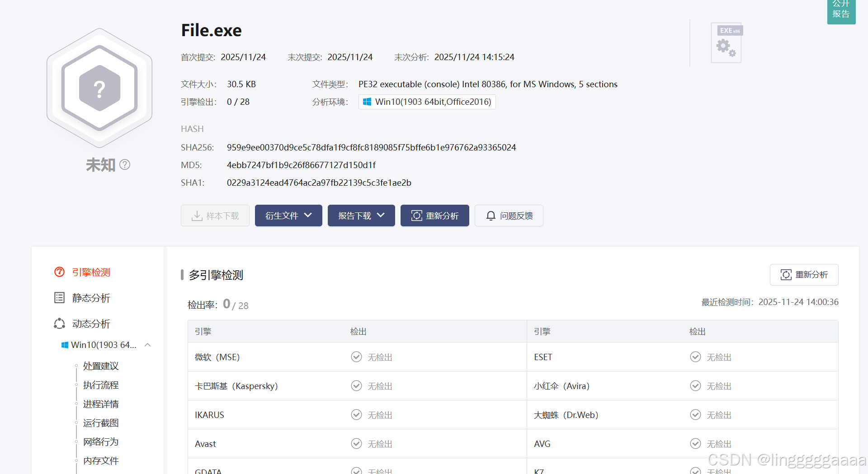The height and width of the screenshot is (474, 868).
Task: Click the Windows logo in 分析环境 tag
Action: (x=367, y=102)
